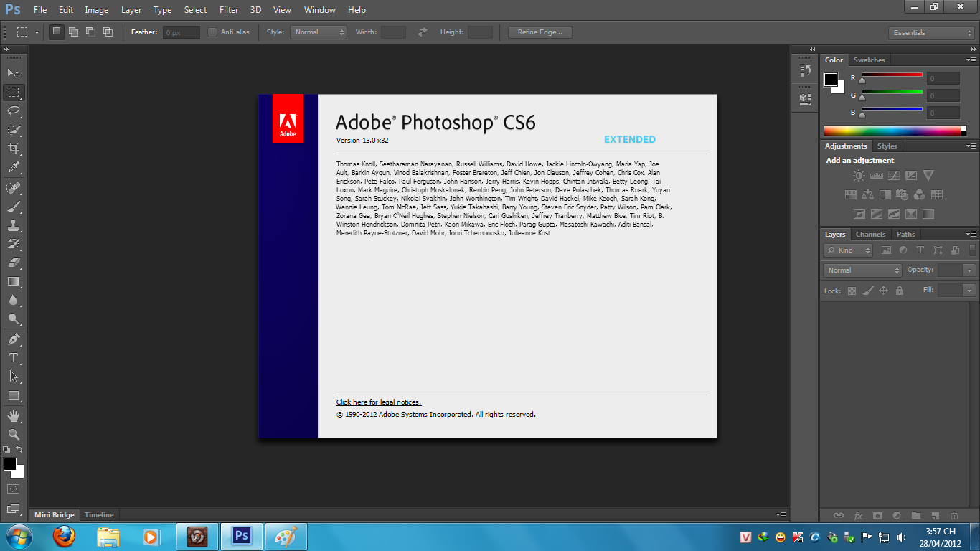Open the Filter menu
This screenshot has height=551, width=980.
(x=229, y=10)
